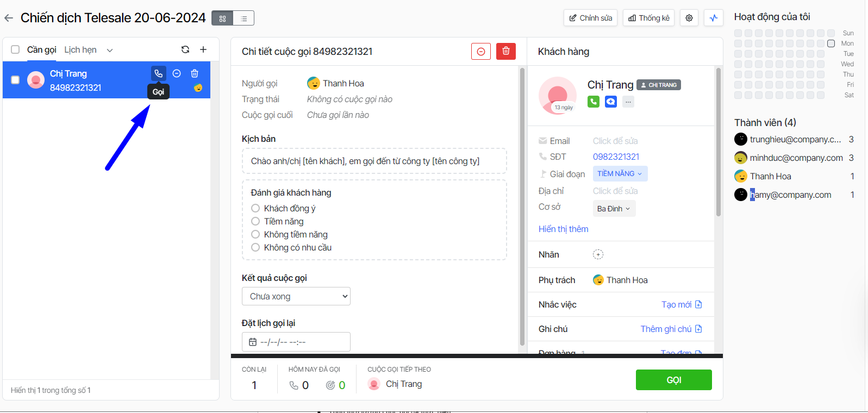Click the refresh icon in the call list header

click(x=185, y=49)
